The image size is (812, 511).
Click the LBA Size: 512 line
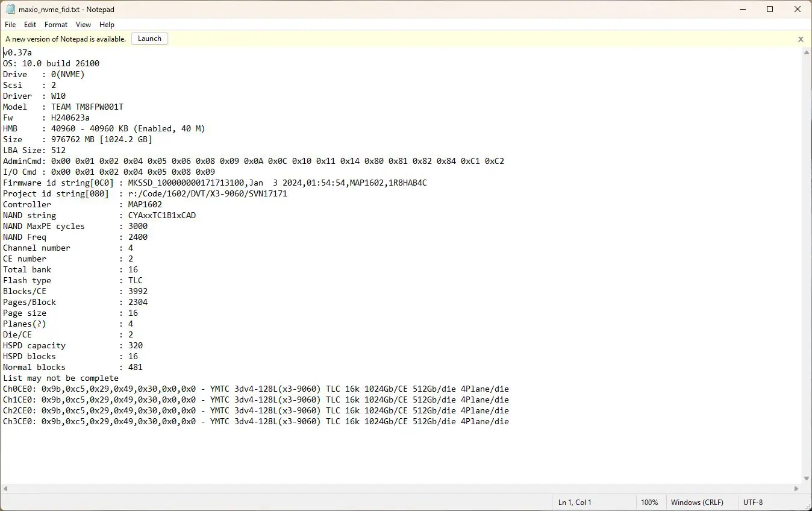(34, 150)
